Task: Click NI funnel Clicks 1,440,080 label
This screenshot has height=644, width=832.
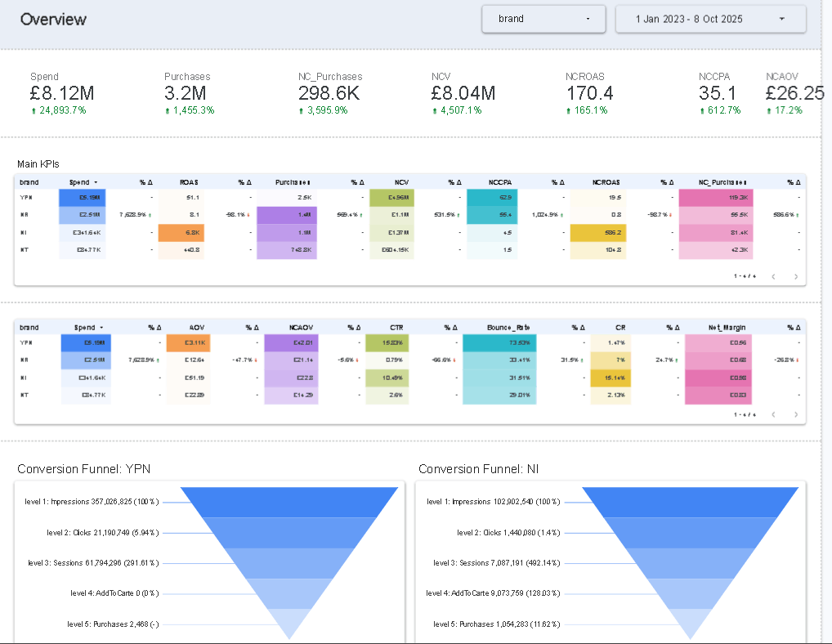Action: tap(508, 533)
